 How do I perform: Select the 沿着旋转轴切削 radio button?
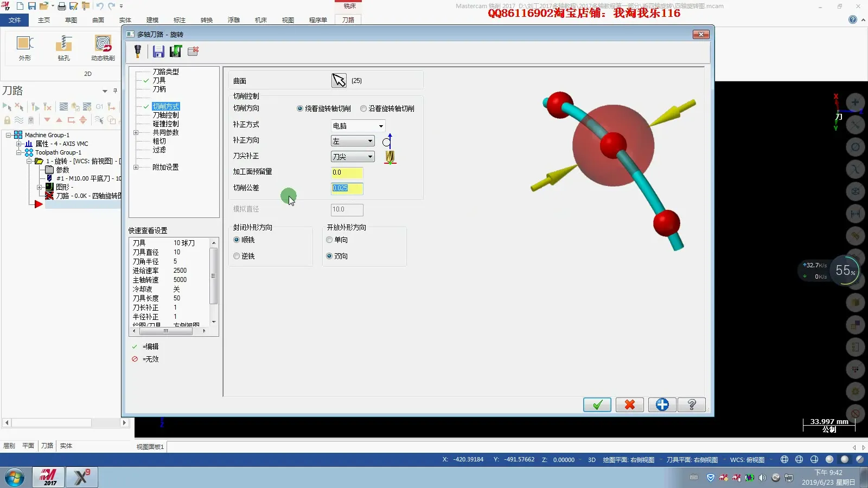pyautogui.click(x=363, y=109)
